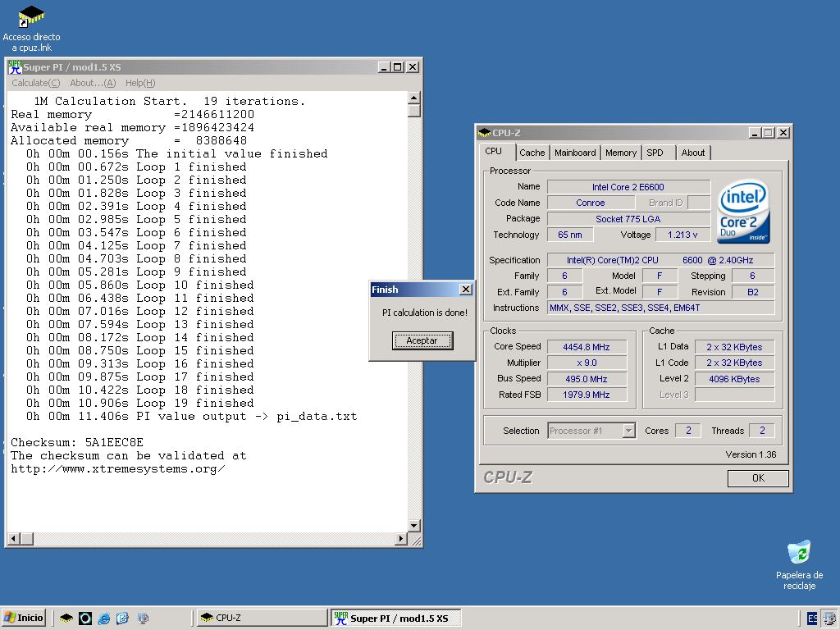This screenshot has height=630, width=840.
Task: Close the Finish dialog
Action: click(466, 290)
